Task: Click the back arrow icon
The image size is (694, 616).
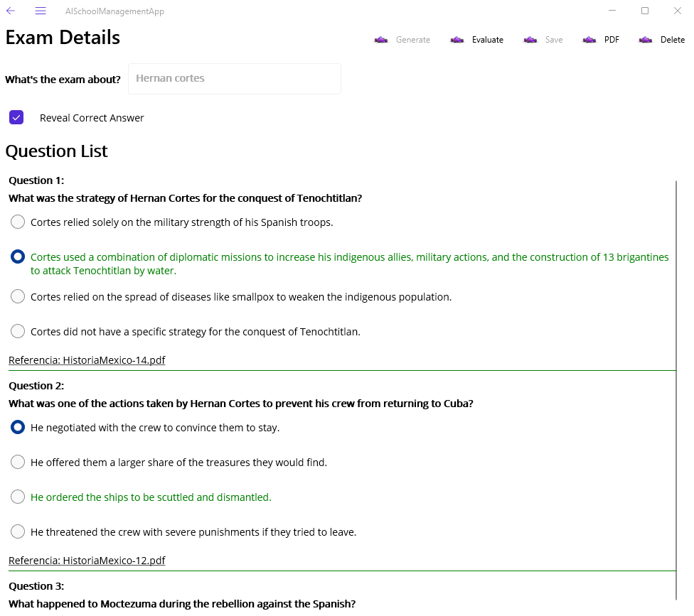Action: point(11,11)
